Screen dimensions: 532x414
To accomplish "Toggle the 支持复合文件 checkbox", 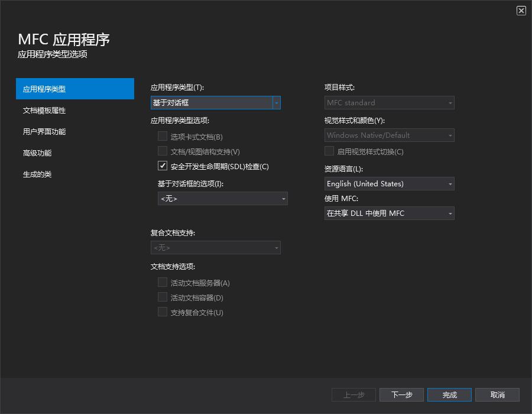I will [163, 312].
